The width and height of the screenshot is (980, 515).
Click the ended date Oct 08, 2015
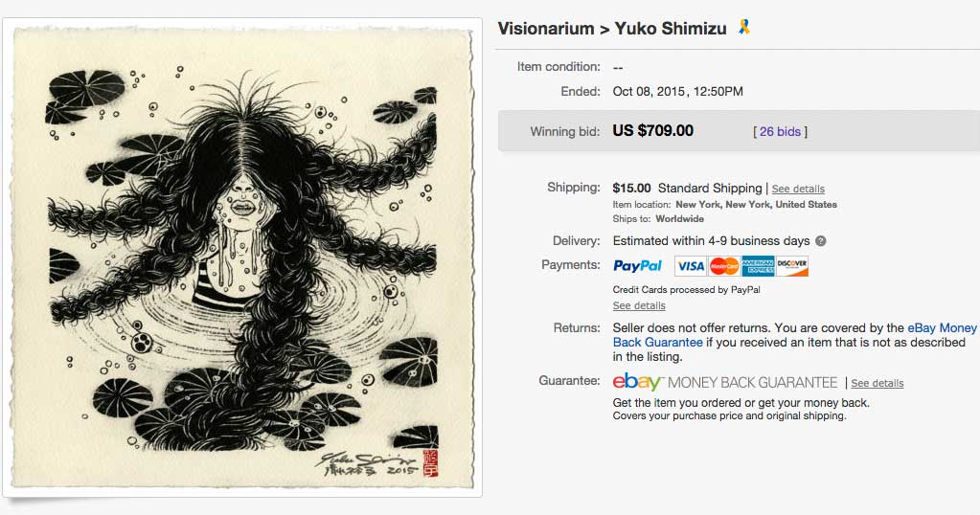678,92
